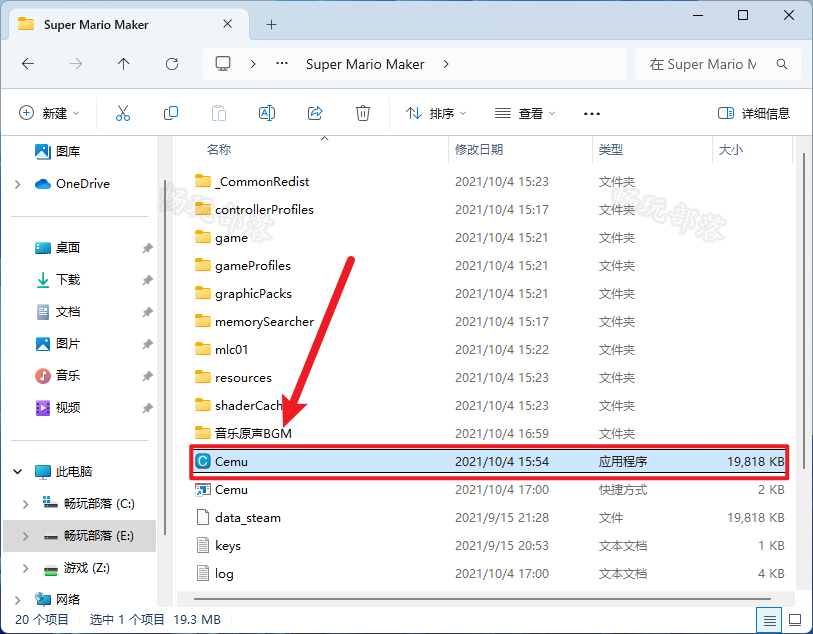The width and height of the screenshot is (813, 634).
Task: Collapse the 此电脑 tree node
Action: coord(18,472)
